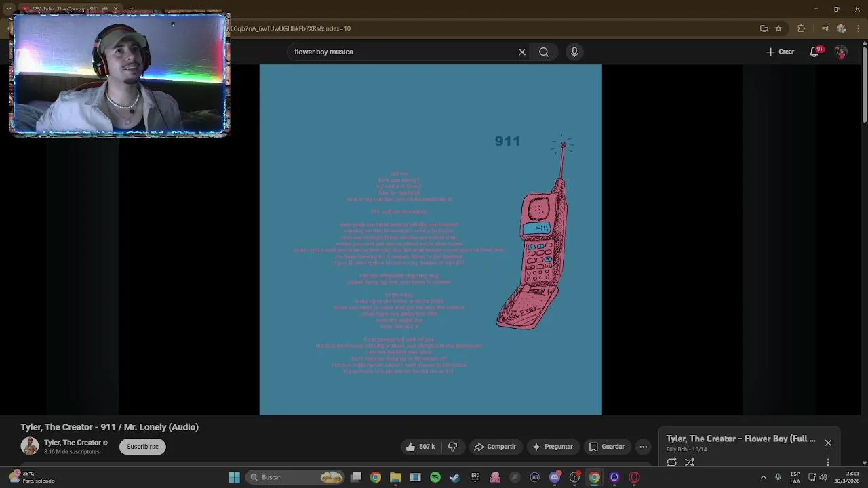Open Chrome three-dot menu
The image size is (868, 488).
[x=857, y=28]
